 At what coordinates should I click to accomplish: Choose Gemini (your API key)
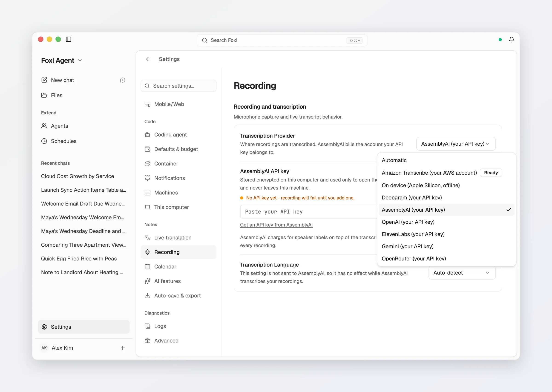pyautogui.click(x=446, y=246)
